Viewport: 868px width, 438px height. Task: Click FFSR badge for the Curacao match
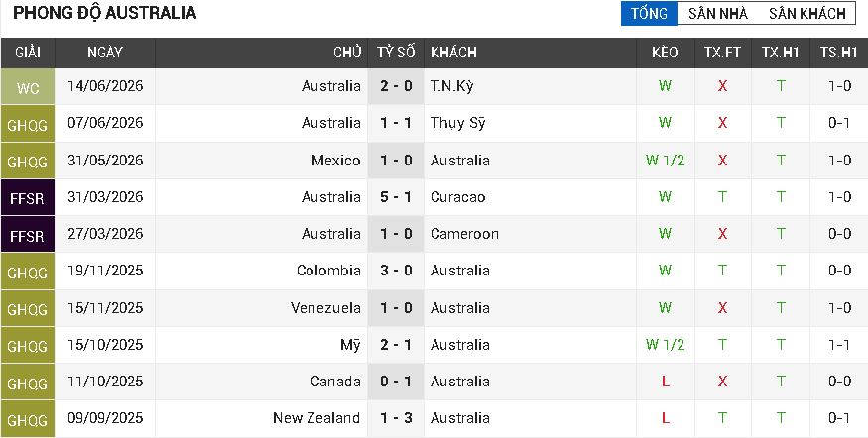click(28, 197)
